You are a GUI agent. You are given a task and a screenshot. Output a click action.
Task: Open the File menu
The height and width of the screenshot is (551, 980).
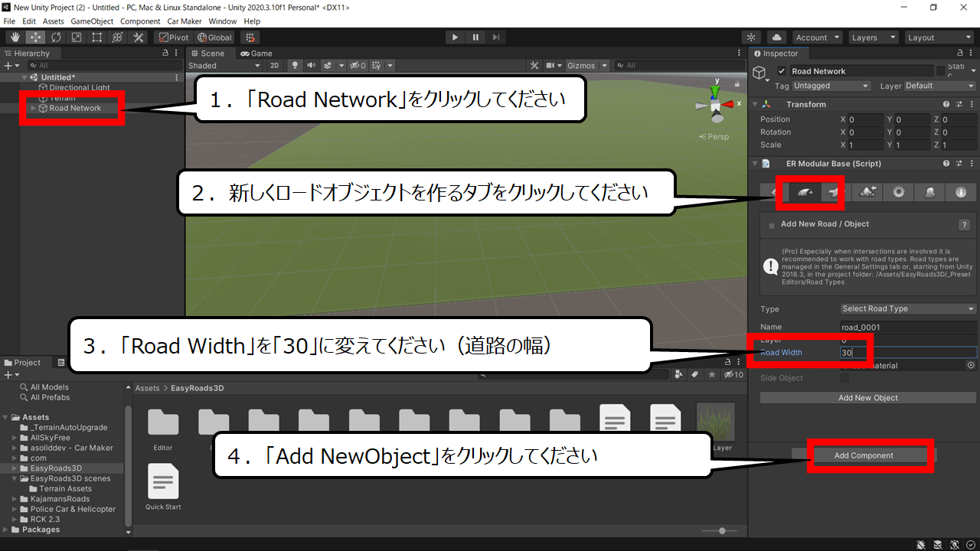(9, 21)
